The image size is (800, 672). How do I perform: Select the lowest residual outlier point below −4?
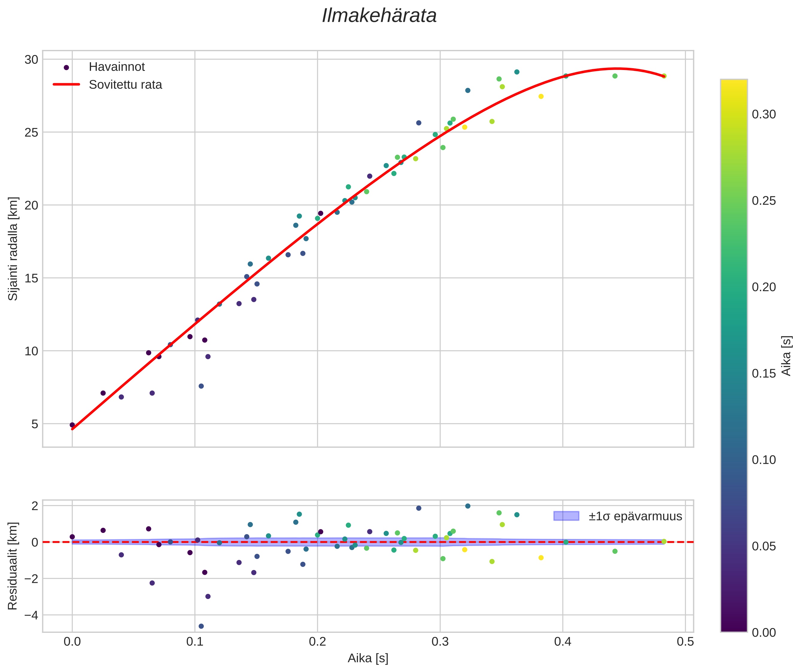[x=201, y=626]
